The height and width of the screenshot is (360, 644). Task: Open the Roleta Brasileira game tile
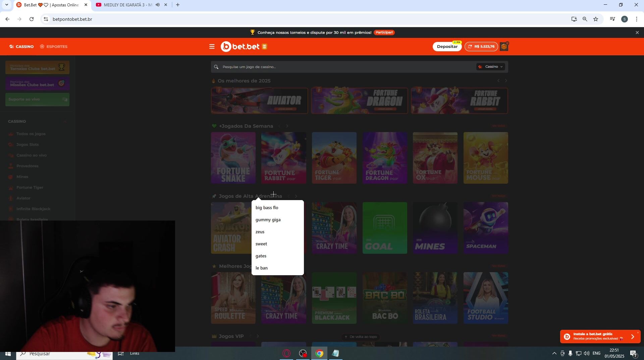coord(435,298)
